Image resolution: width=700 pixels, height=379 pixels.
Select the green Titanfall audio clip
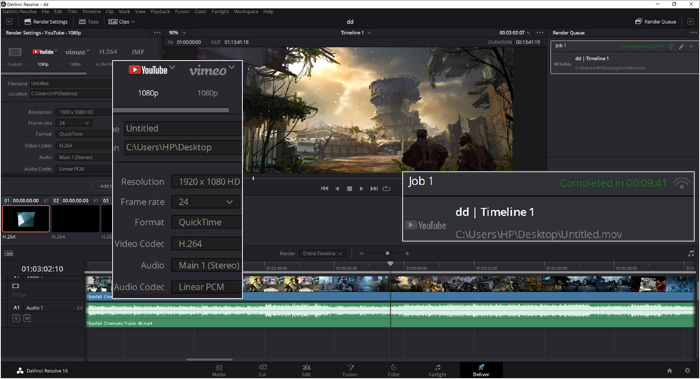[391, 315]
